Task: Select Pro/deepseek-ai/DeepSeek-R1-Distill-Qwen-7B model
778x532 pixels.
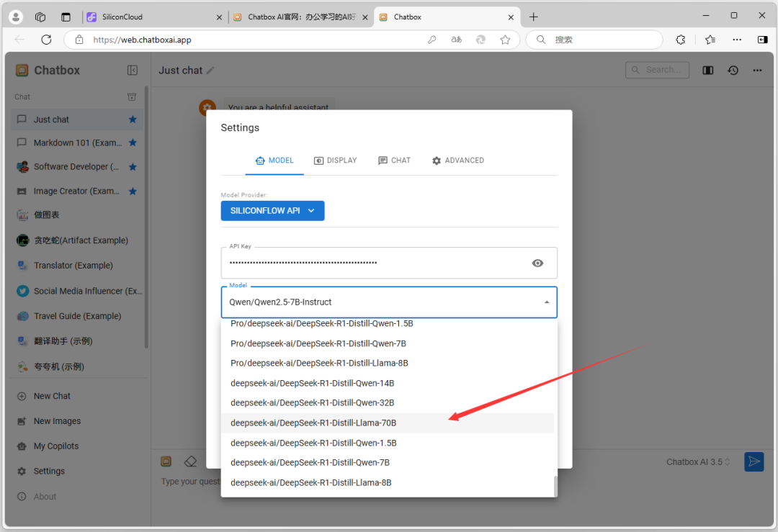Action: click(x=387, y=343)
